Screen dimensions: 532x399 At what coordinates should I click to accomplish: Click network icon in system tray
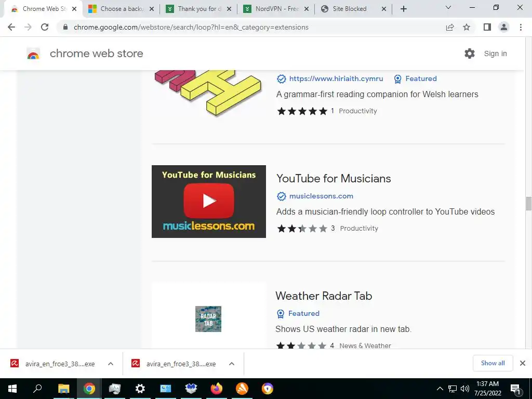pos(453,389)
